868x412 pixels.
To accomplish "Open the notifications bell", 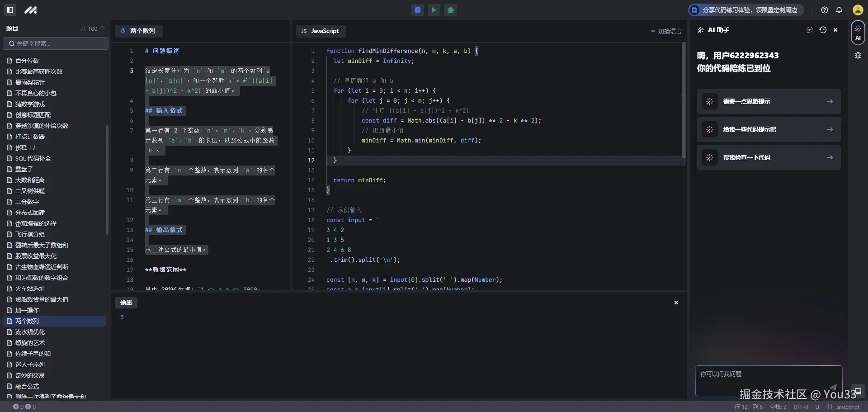I will coord(839,10).
